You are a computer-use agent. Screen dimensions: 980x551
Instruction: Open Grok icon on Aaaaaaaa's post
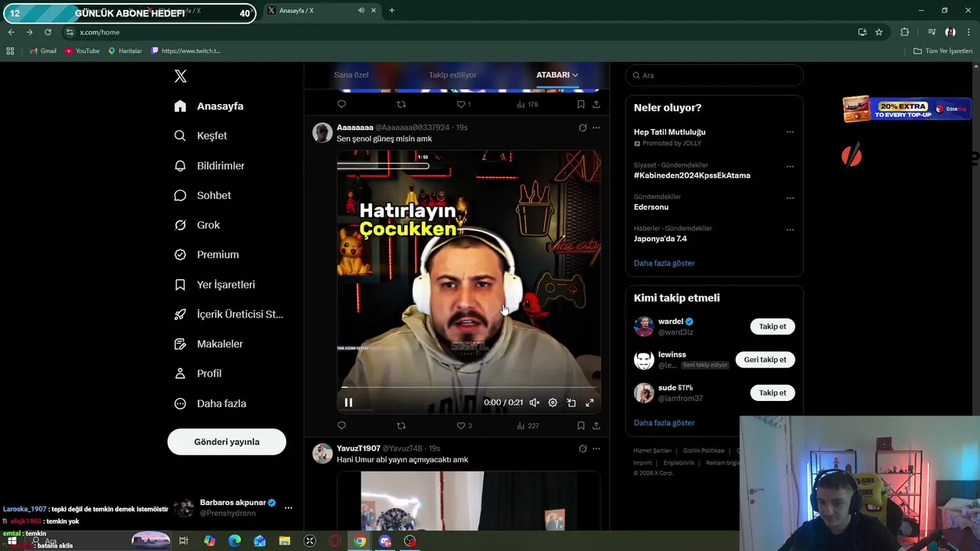[x=583, y=128]
